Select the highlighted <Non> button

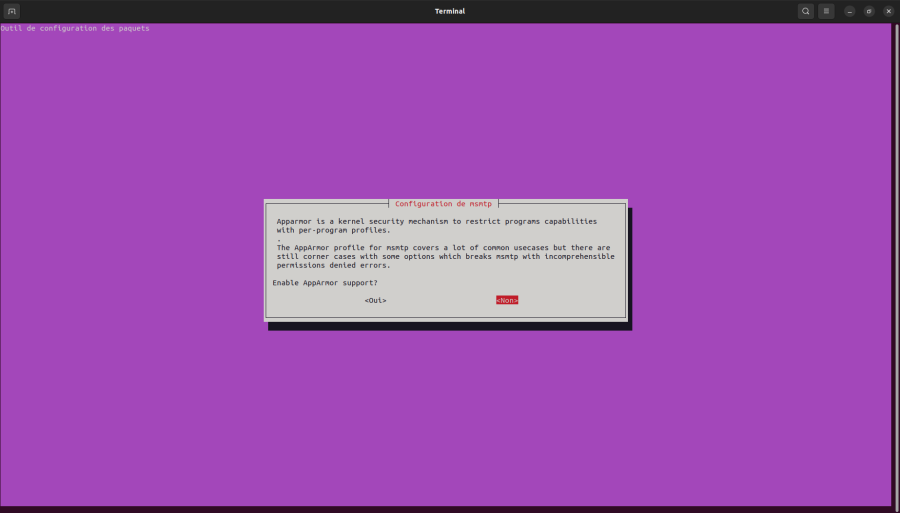click(x=507, y=300)
